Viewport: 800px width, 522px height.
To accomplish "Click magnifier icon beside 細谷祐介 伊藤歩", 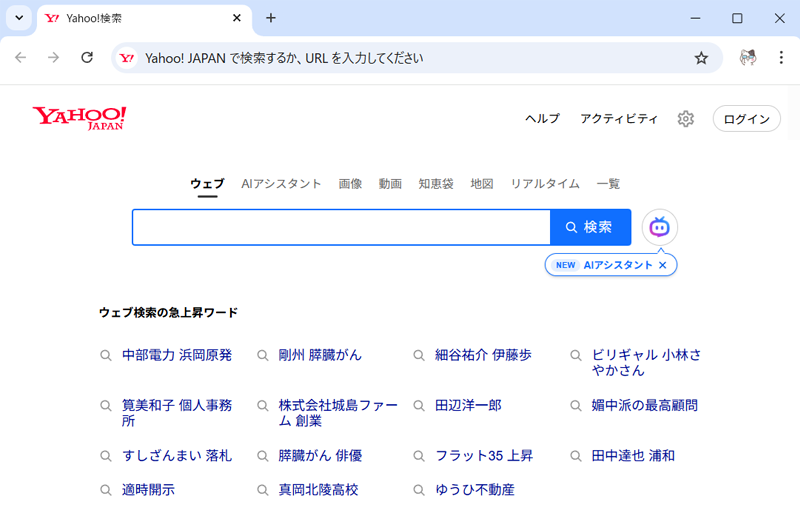I will pyautogui.click(x=419, y=355).
